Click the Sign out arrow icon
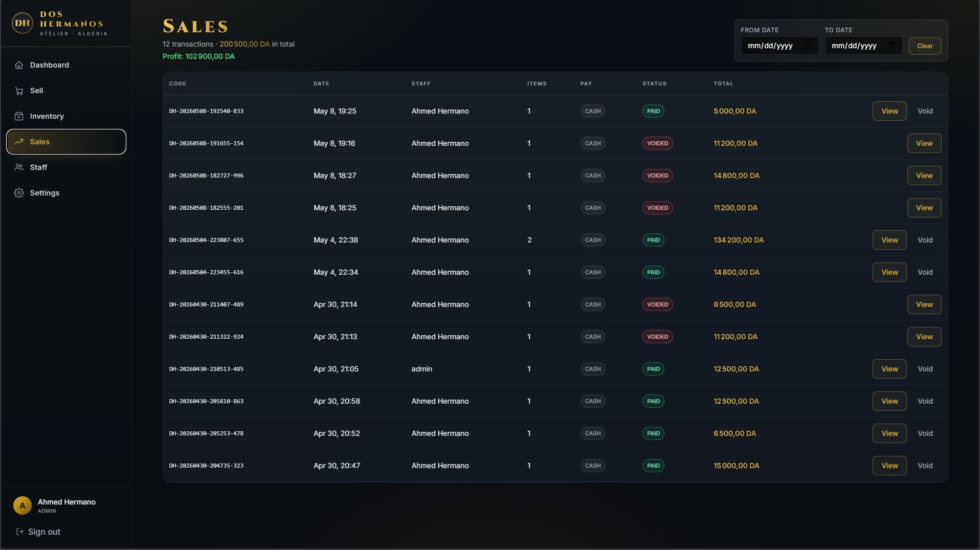Viewport: 980px width, 550px height. pos(20,532)
